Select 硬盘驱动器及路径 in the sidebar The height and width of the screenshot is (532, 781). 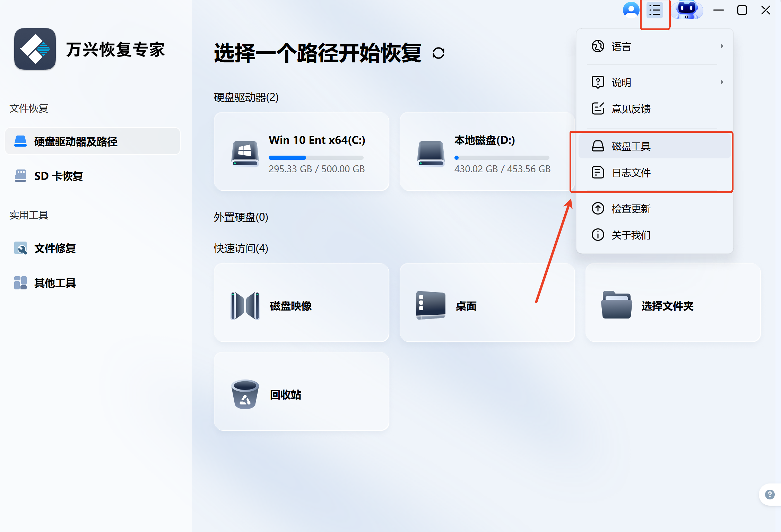point(93,141)
